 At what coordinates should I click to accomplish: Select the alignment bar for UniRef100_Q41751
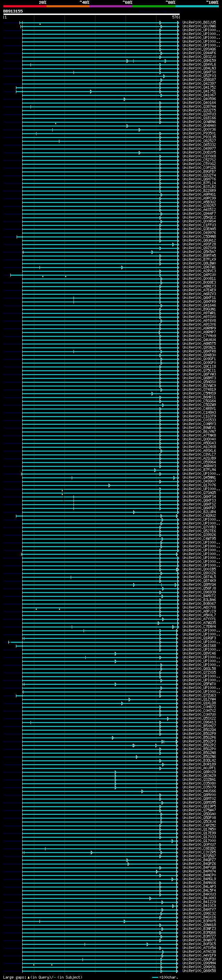[97, 91]
